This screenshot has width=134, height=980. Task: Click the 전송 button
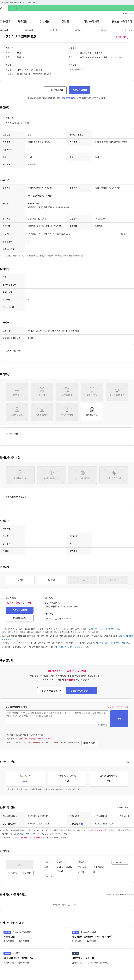pos(119,719)
